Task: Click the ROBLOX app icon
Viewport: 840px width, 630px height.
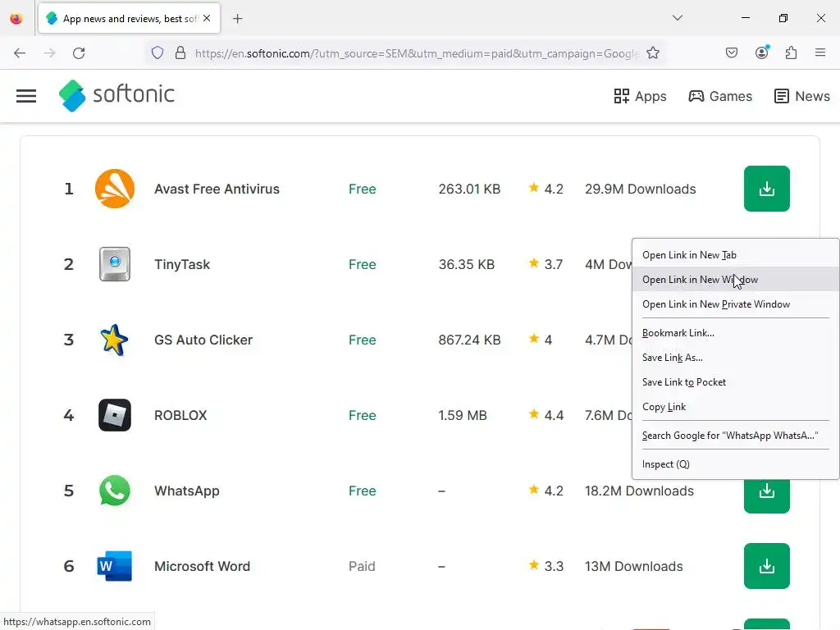Action: tap(115, 415)
